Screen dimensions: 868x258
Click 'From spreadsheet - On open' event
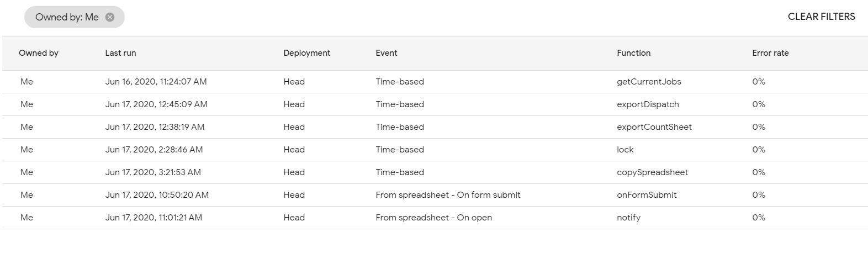tap(433, 218)
